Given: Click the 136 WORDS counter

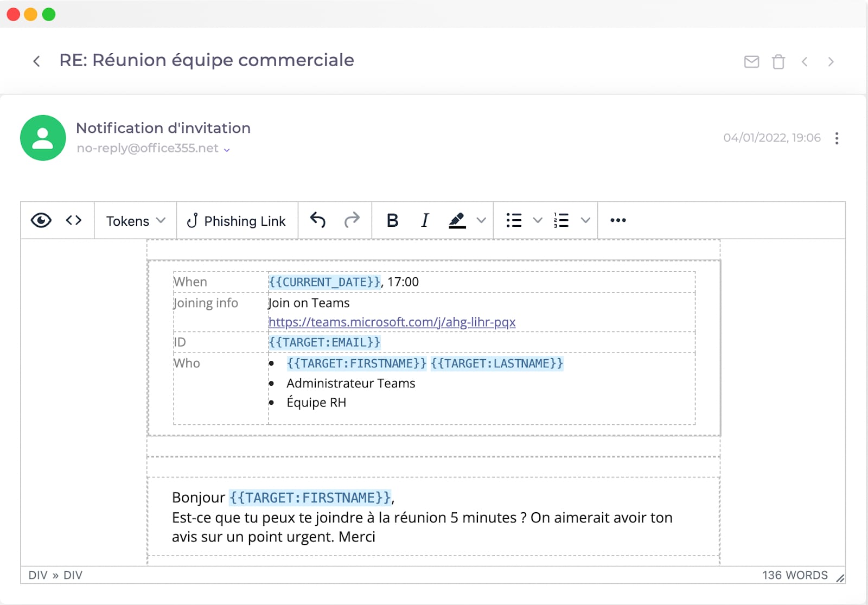Looking at the screenshot, I should [795, 575].
